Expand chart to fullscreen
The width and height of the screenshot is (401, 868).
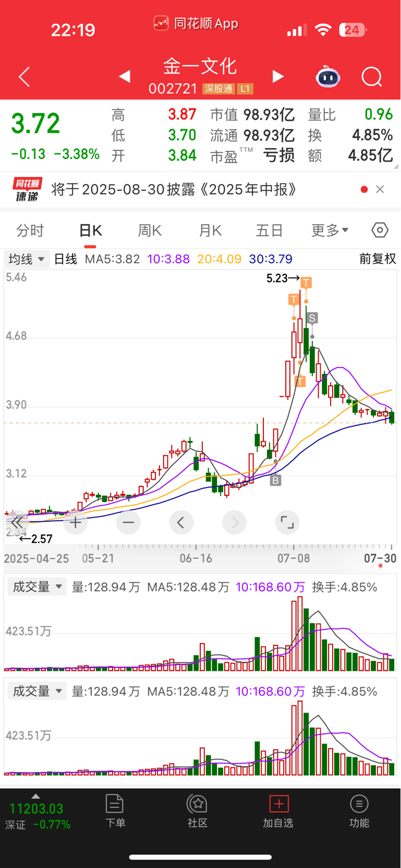point(287,522)
